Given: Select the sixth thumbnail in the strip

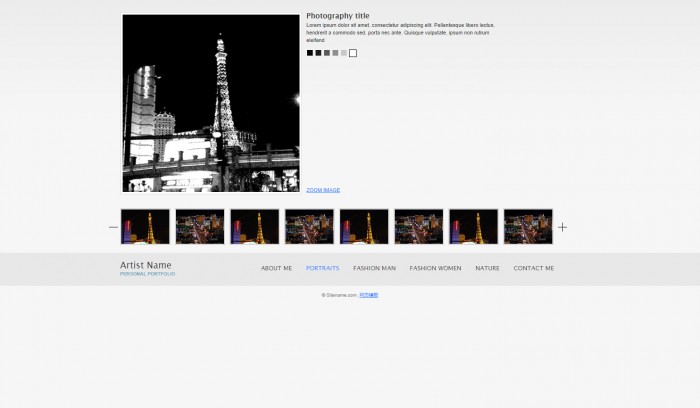Looking at the screenshot, I should coord(419,227).
